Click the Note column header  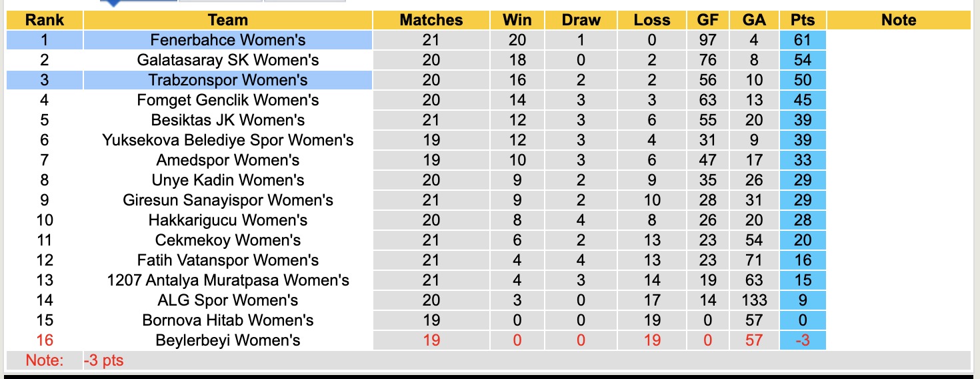[x=898, y=20]
